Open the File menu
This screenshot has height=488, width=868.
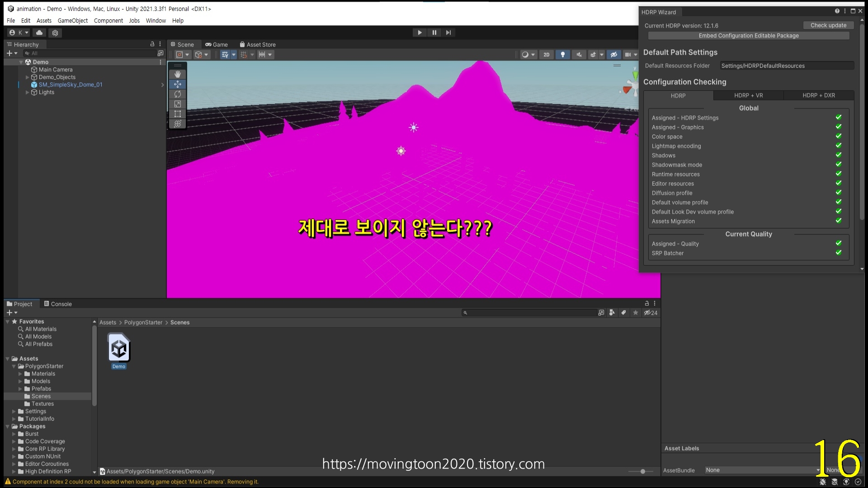point(11,21)
